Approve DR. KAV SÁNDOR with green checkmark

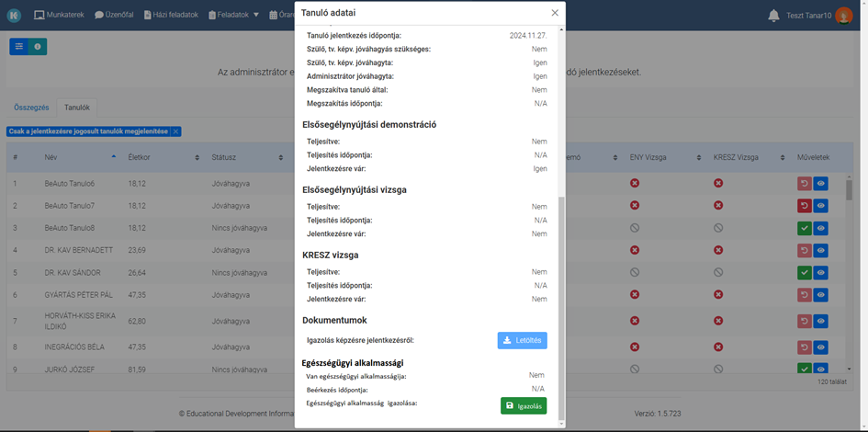tap(805, 272)
